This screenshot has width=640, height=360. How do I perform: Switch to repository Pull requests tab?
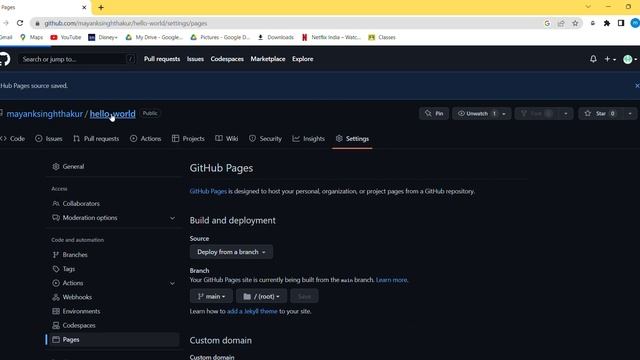[96, 139]
